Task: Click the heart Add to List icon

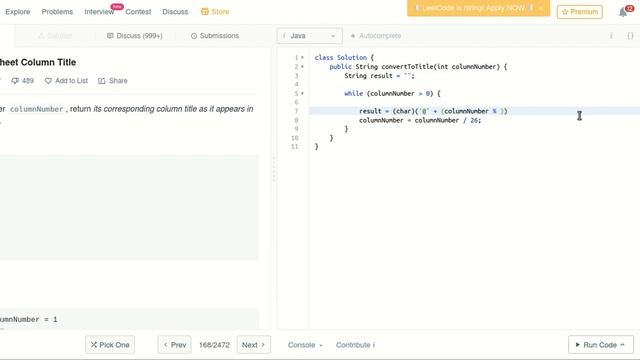Action: pos(48,81)
